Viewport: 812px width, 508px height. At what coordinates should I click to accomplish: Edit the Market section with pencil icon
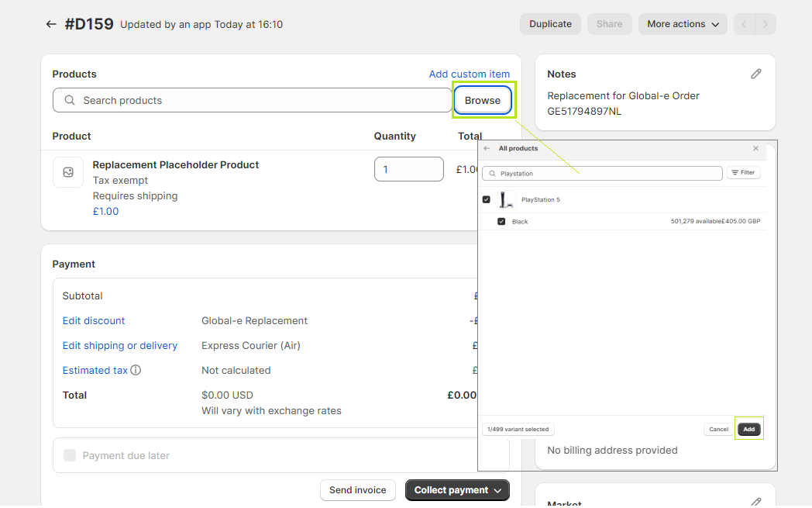[756, 502]
